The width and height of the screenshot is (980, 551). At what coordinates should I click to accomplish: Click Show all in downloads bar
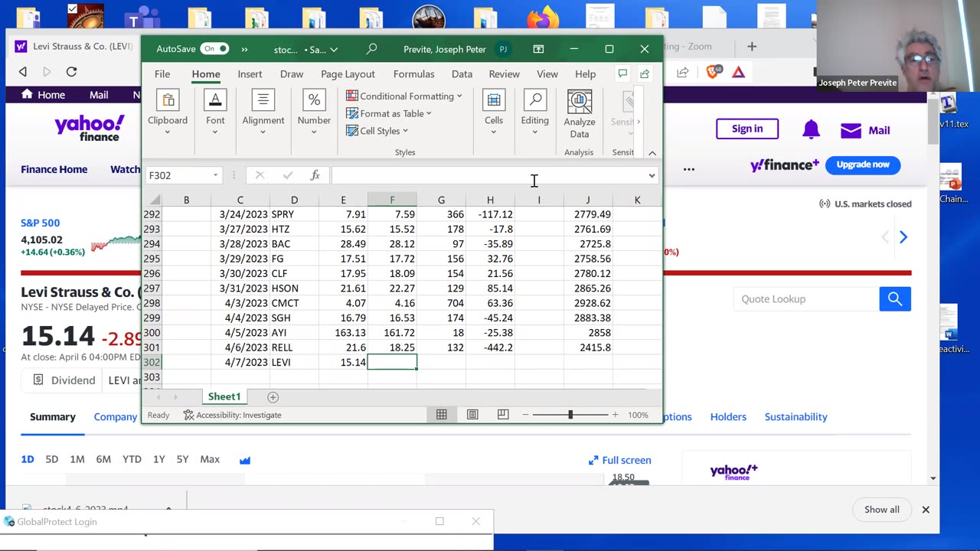tap(882, 510)
